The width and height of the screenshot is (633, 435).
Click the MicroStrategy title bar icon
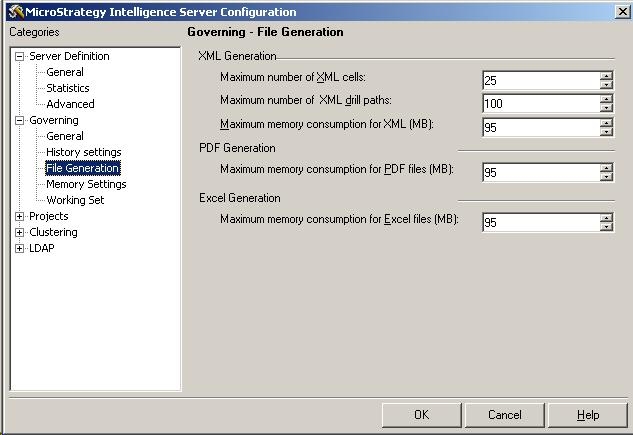[16, 12]
